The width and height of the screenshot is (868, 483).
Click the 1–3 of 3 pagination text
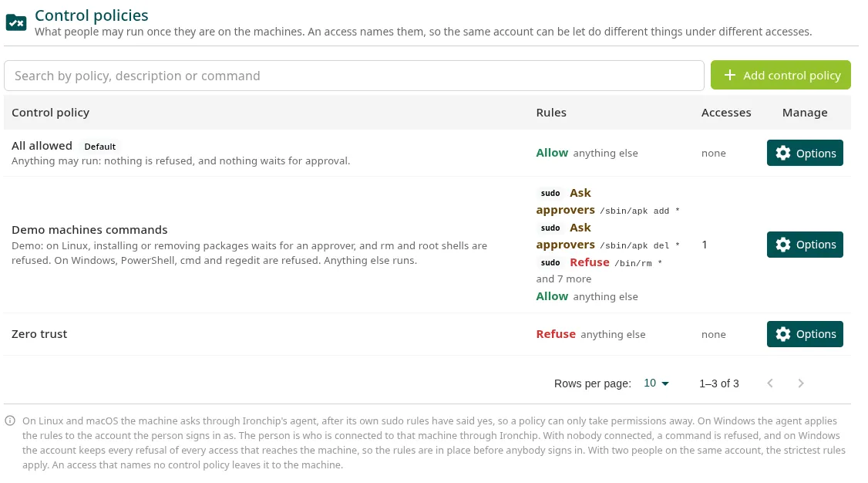(719, 383)
